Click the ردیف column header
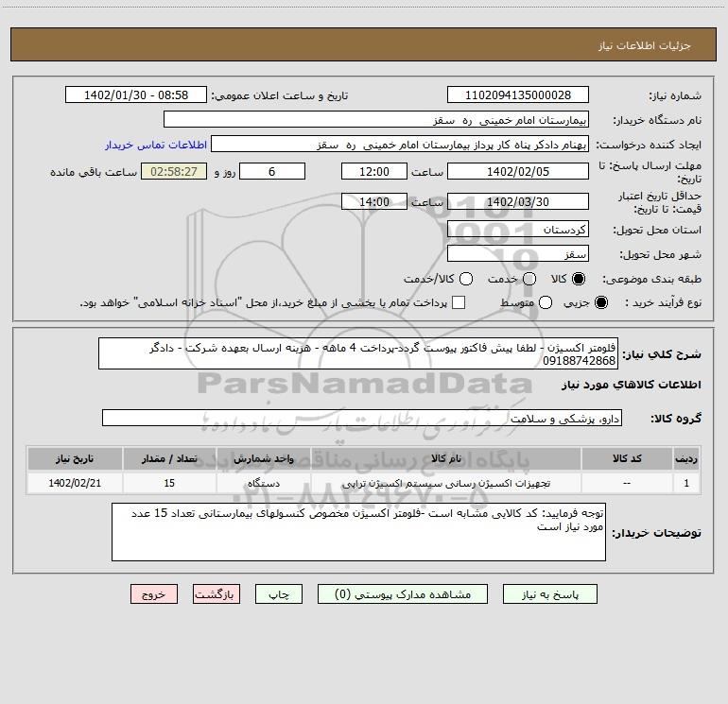The width and height of the screenshot is (728, 704). point(686,458)
